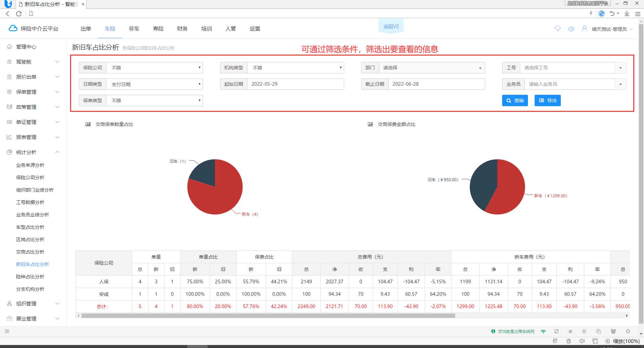644x348 pixels.
Task: Click the 查询 search button
Action: coord(515,100)
